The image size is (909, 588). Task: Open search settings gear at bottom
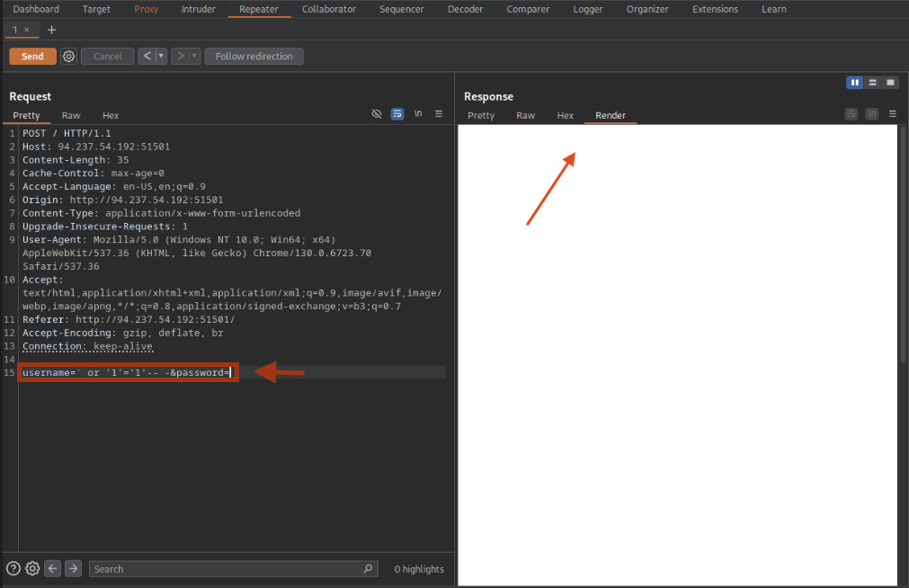(32, 568)
